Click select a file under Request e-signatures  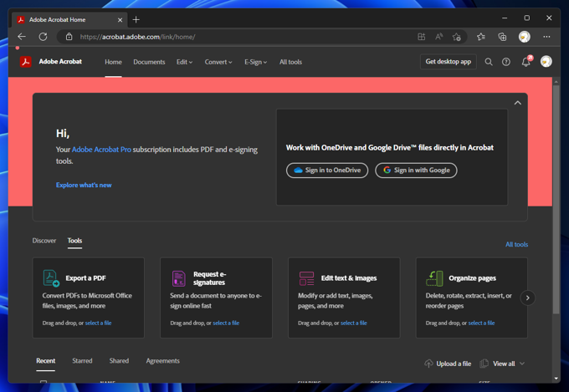pyautogui.click(x=226, y=323)
